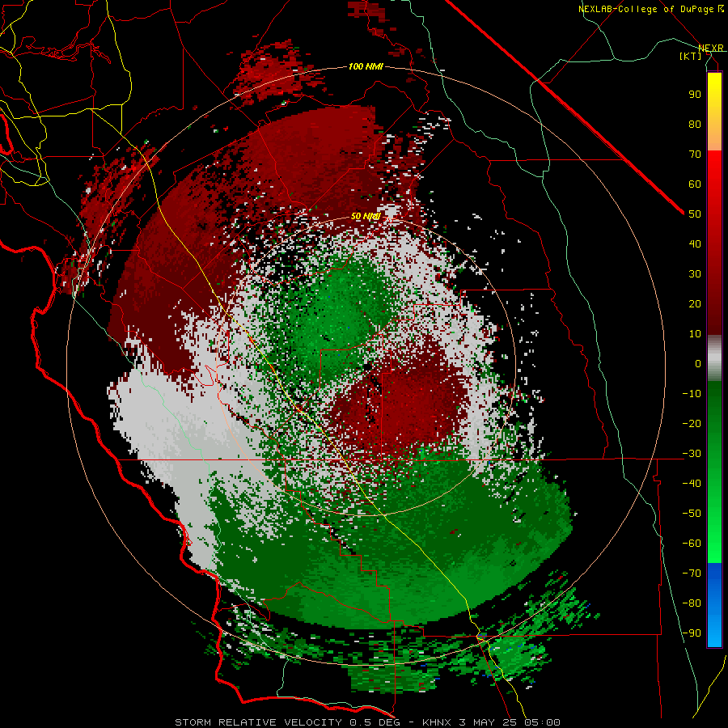Click the -20 scale value
The image size is (728, 728).
[692, 423]
